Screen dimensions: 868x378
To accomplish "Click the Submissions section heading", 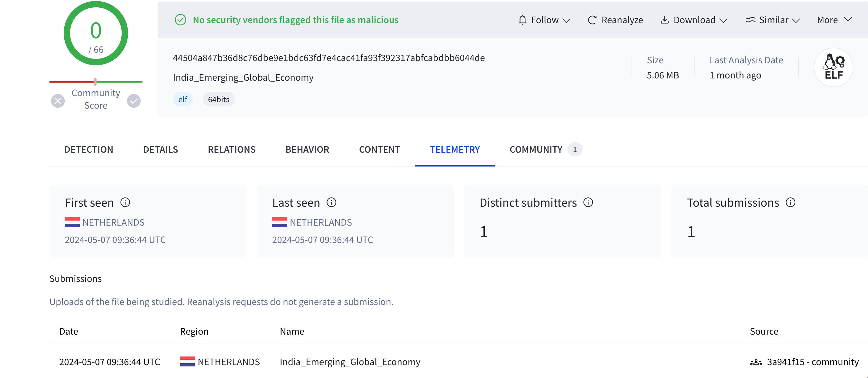I will 76,278.
